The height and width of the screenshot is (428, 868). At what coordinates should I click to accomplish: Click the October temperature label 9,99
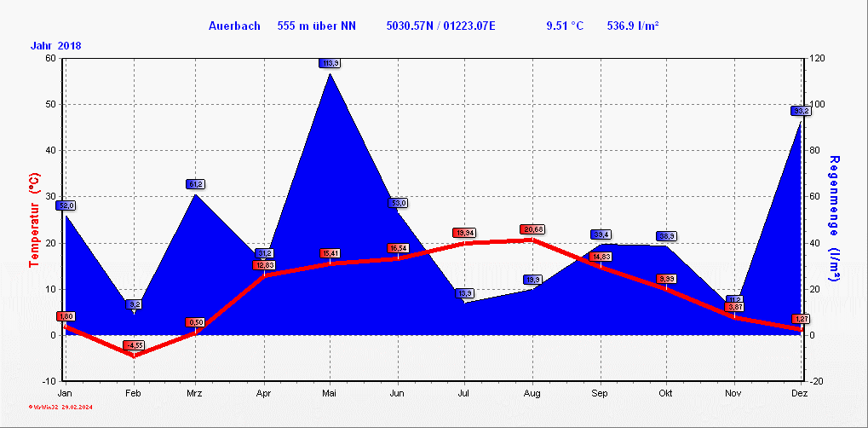[666, 279]
